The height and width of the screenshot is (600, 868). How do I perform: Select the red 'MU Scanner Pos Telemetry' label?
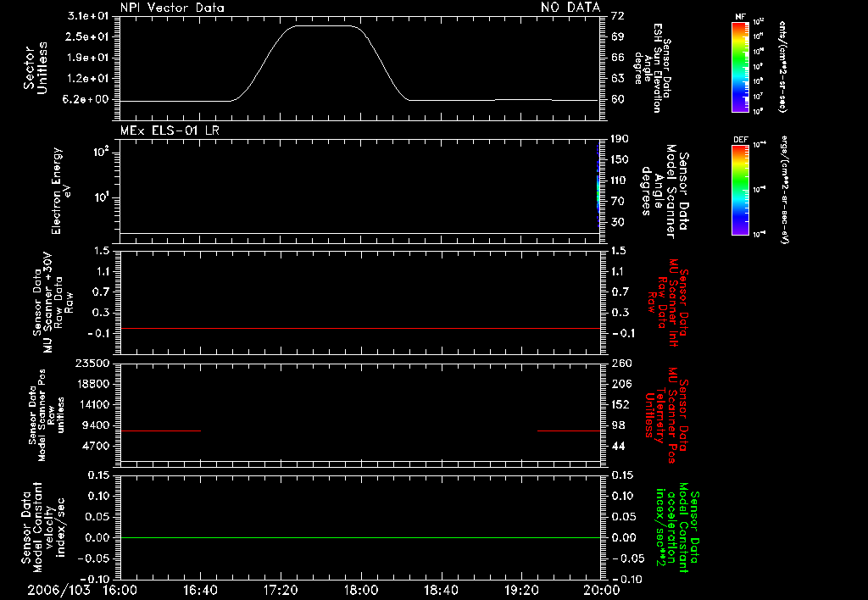[x=666, y=415]
